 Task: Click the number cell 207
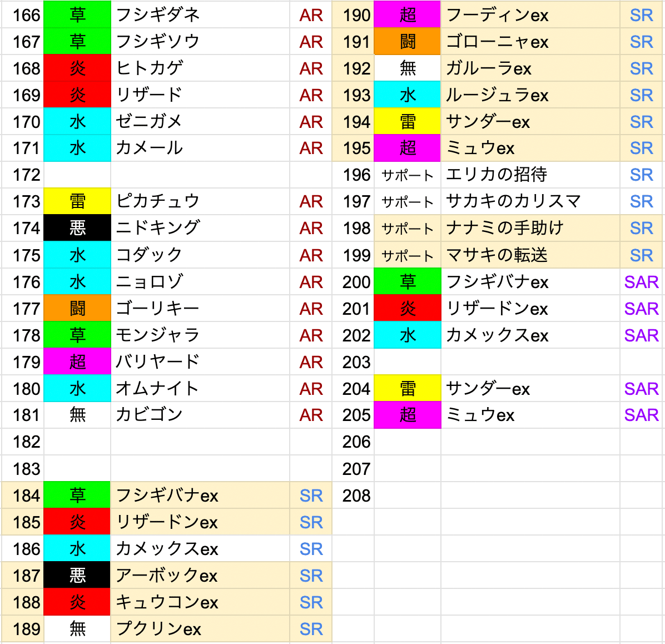tap(353, 468)
